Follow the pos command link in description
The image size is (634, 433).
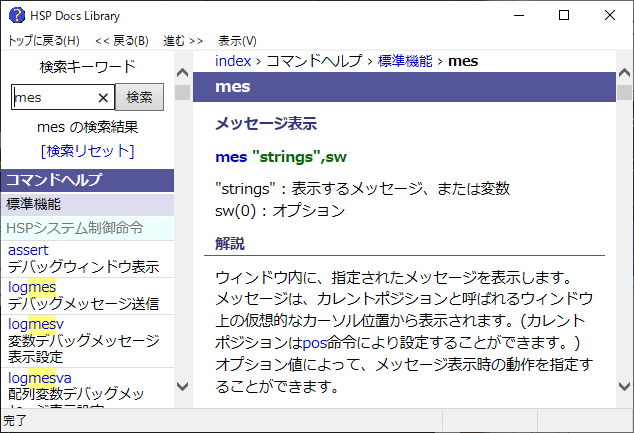tap(314, 341)
